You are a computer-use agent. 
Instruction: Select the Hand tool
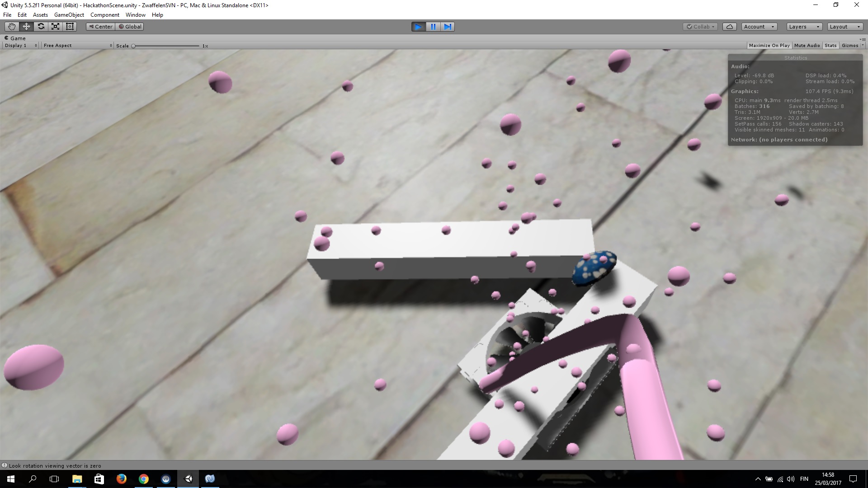tap(12, 27)
